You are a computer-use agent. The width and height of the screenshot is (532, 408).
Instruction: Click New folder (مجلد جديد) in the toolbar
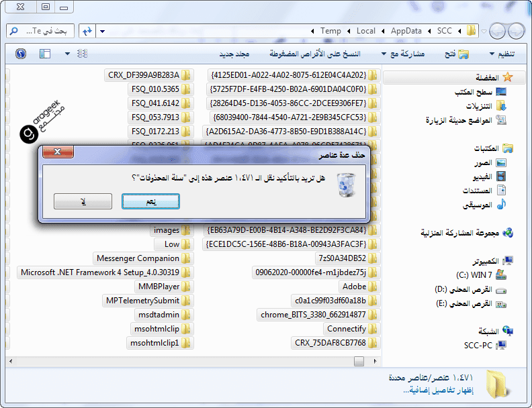click(x=234, y=53)
